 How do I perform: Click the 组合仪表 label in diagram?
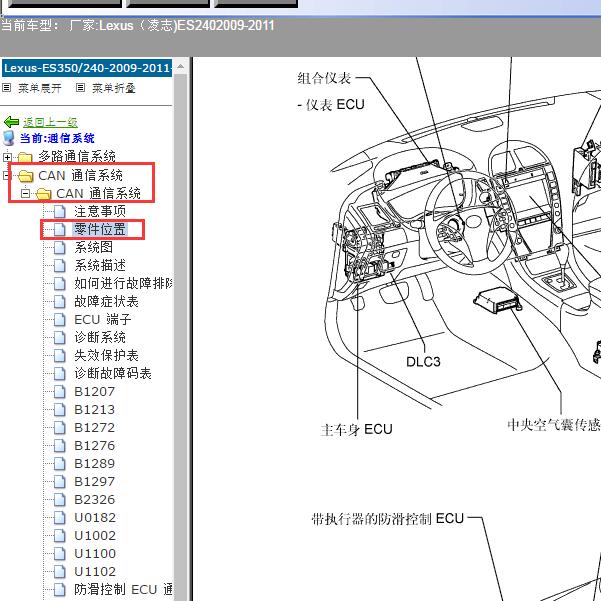pos(324,78)
